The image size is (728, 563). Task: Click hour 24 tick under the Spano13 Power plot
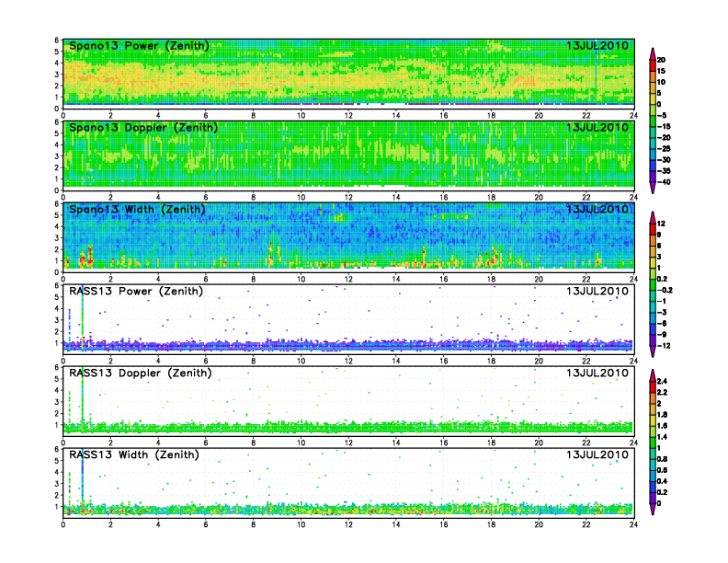633,115
